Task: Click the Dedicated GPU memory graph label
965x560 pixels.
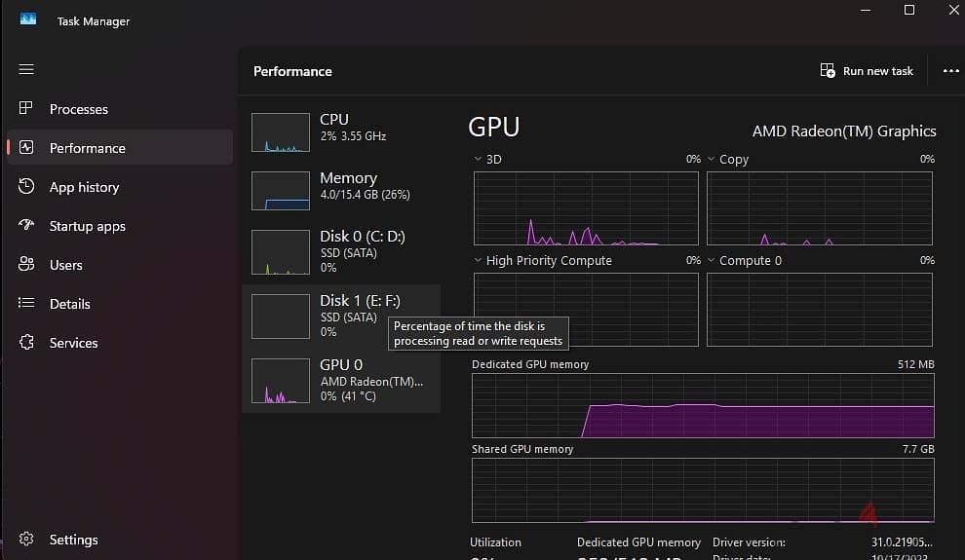Action: pyautogui.click(x=530, y=364)
